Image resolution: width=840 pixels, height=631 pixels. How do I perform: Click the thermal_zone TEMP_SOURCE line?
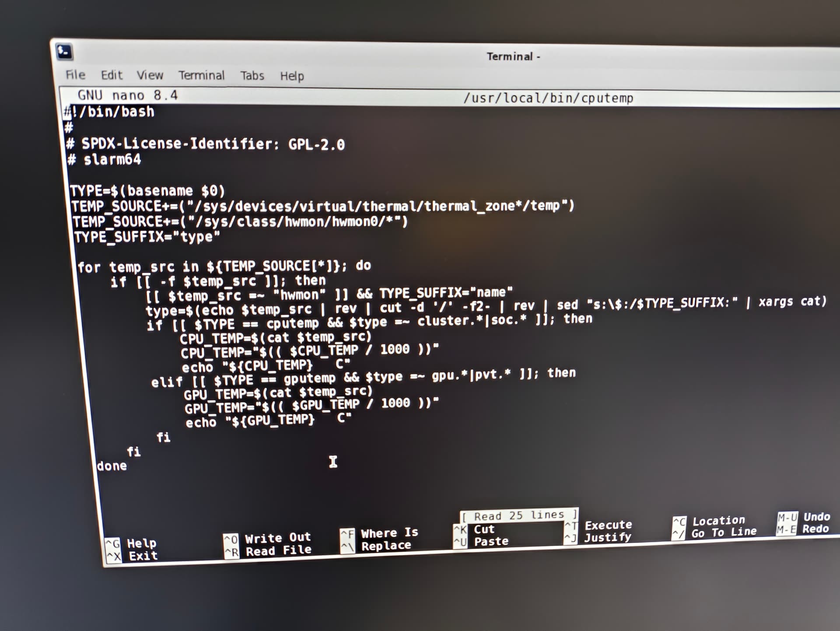click(x=323, y=206)
